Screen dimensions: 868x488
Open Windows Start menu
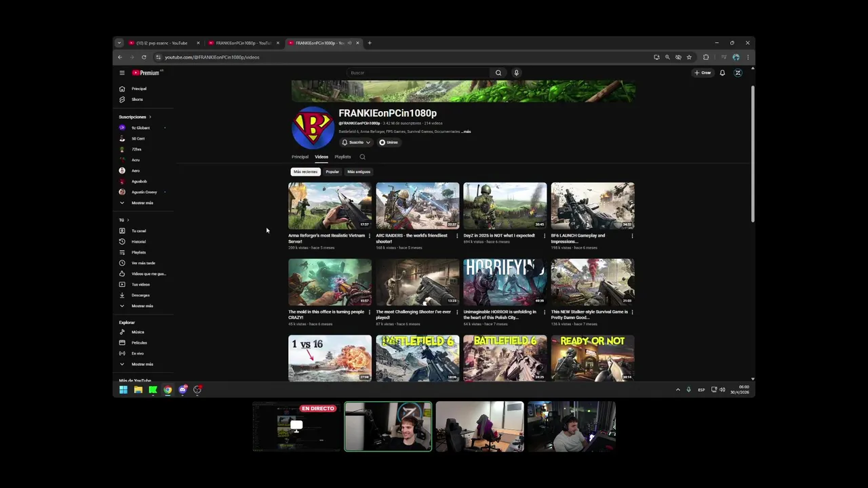tap(123, 390)
